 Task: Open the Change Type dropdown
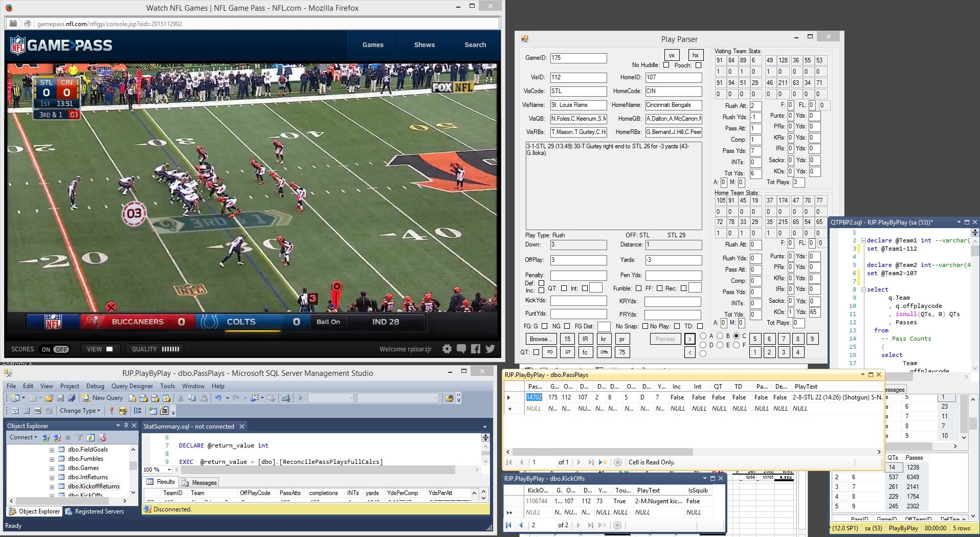tap(80, 411)
